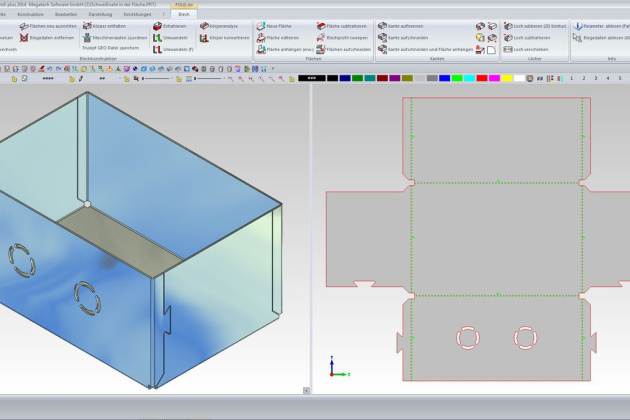This screenshot has height=420, width=630.
Task: Pick the red color swatch
Action: [482, 78]
